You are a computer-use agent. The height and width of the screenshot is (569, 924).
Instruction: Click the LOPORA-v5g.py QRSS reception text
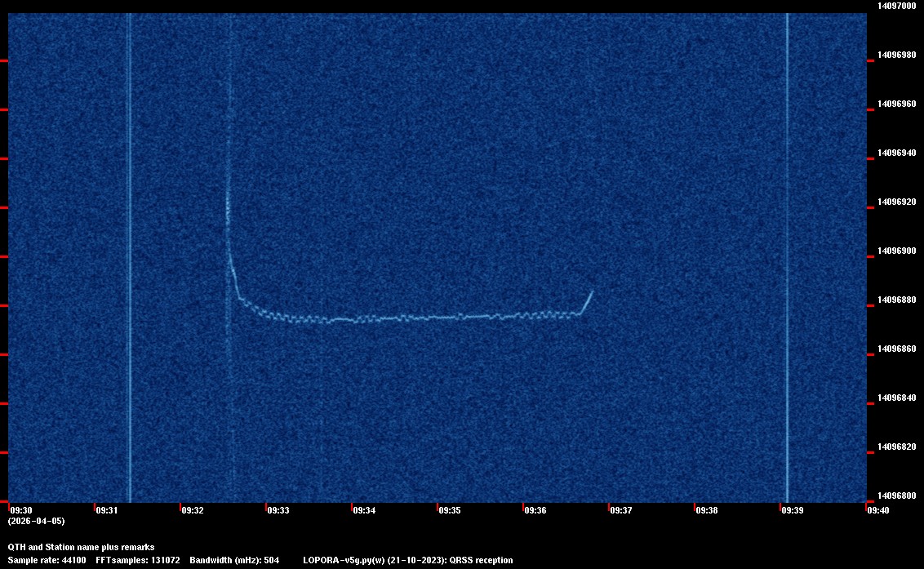[407, 560]
